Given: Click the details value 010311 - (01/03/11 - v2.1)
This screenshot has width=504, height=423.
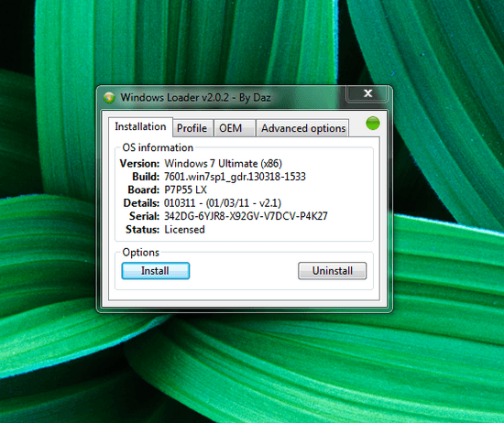Looking at the screenshot, I should tap(223, 203).
